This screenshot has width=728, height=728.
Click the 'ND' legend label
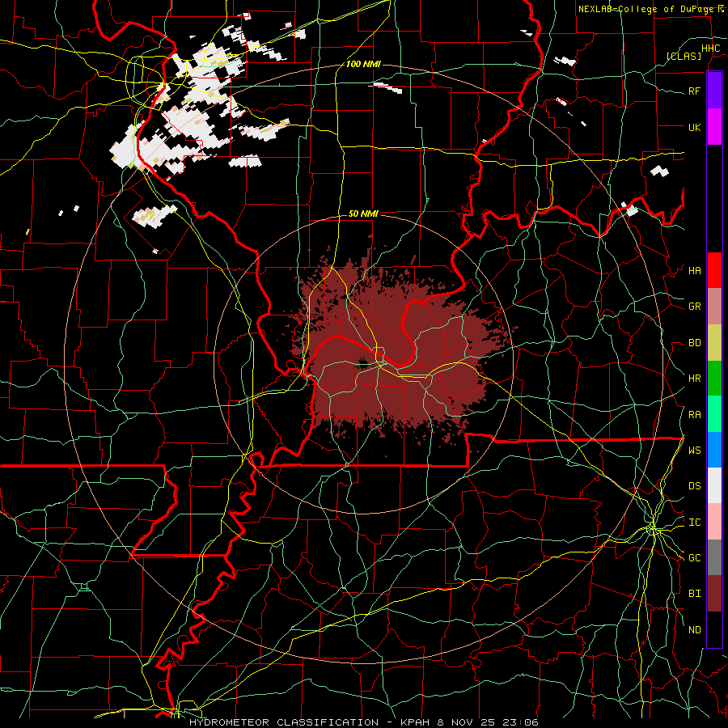point(695,630)
